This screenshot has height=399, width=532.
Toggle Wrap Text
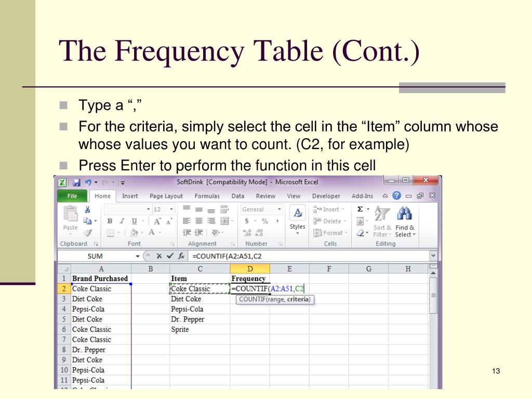(224, 209)
